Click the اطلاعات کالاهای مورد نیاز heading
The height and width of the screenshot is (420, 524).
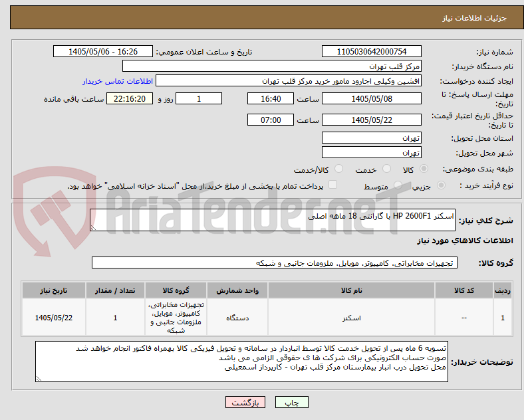point(465,241)
